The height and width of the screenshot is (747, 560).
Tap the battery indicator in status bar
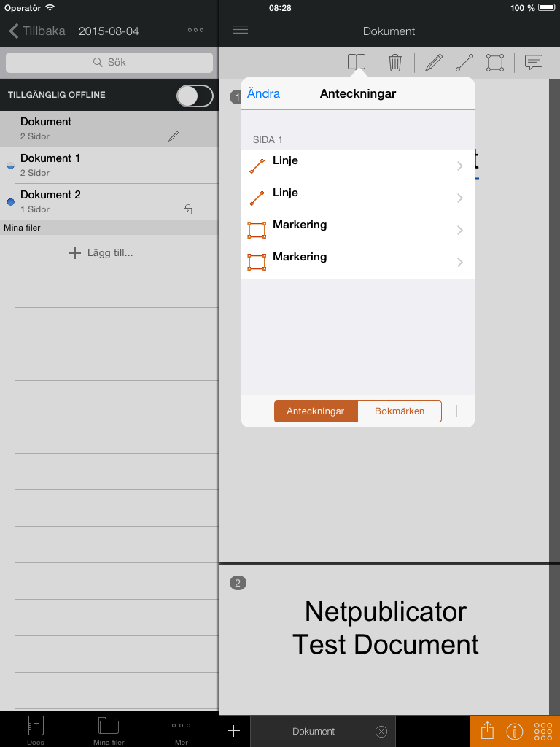[x=546, y=7]
